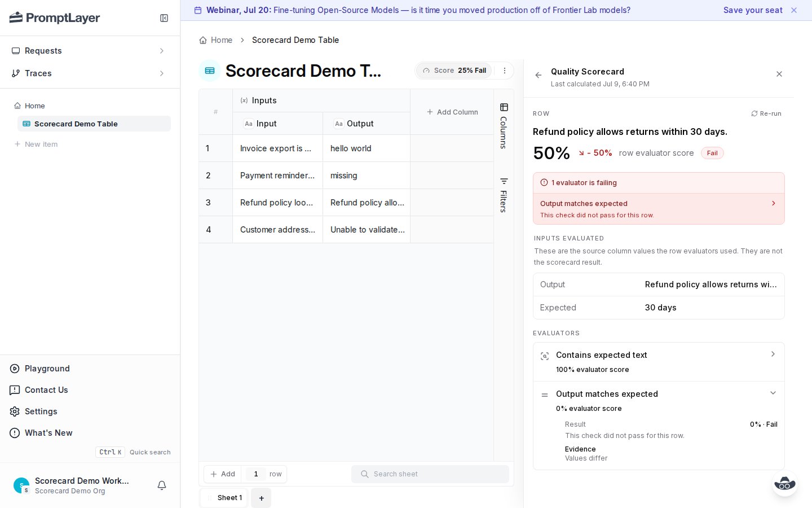The height and width of the screenshot is (508, 812).
Task: Select row number 4
Action: pos(215,230)
